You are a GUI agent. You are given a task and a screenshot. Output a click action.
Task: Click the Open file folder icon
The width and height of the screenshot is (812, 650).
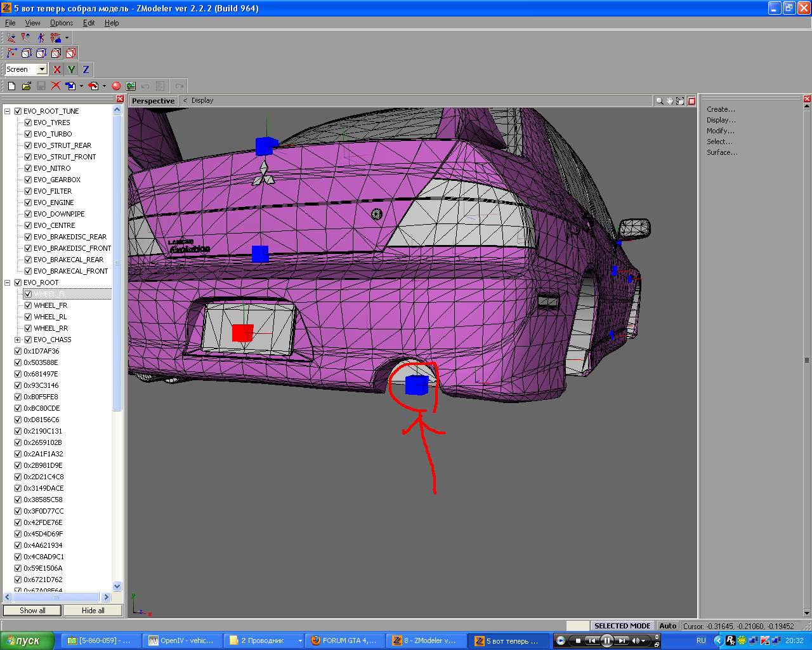click(x=26, y=86)
